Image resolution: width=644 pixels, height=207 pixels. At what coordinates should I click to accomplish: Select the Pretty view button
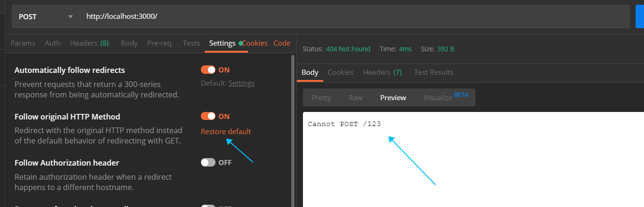tap(321, 97)
